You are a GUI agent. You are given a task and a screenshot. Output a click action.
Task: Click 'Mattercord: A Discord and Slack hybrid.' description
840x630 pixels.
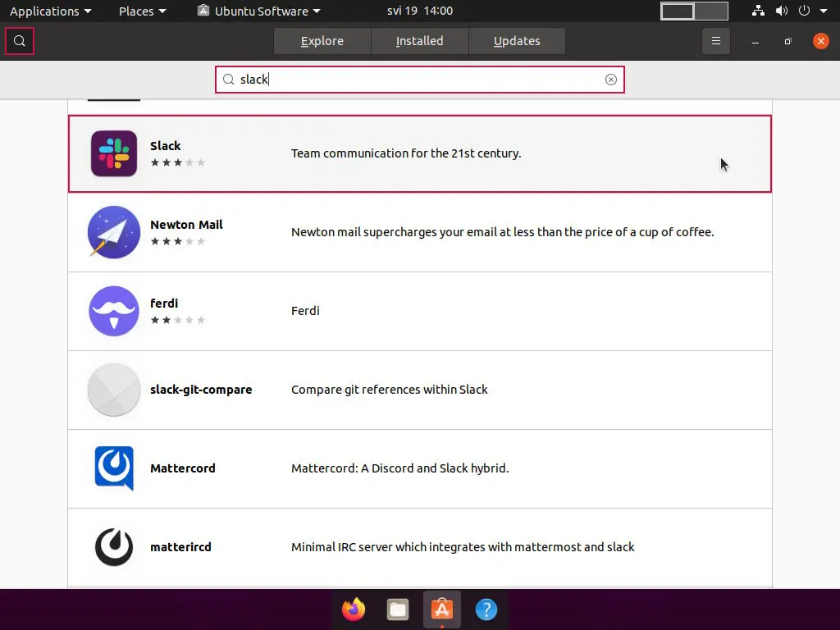coord(399,468)
